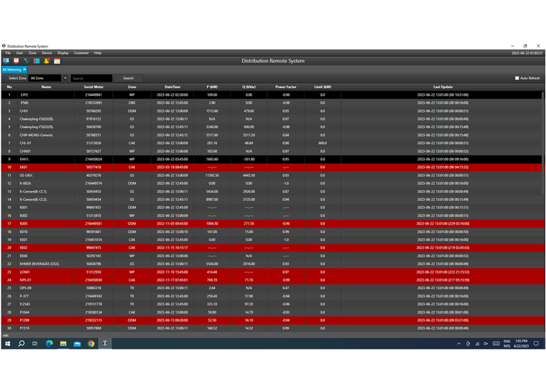Open the Zone menu
Viewport: 546px width, 392px height.
click(32, 53)
